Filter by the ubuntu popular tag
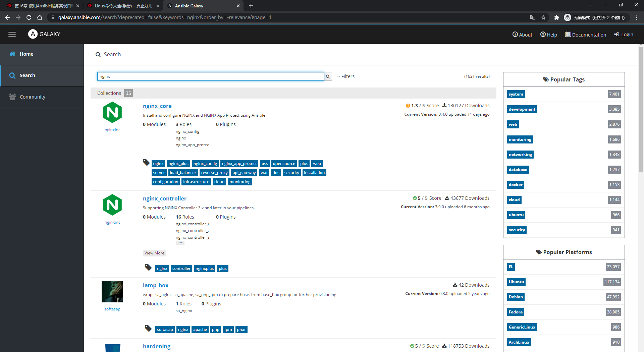This screenshot has height=352, width=644. pos(516,215)
